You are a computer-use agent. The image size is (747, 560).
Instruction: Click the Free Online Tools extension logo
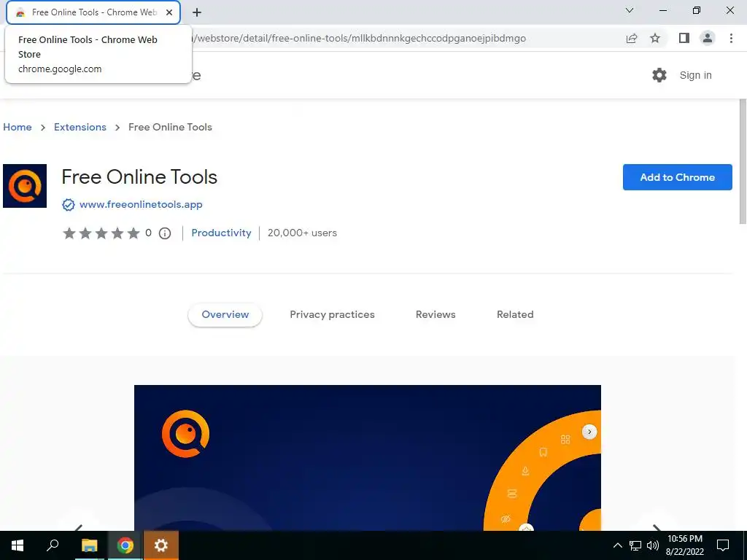[x=25, y=186]
